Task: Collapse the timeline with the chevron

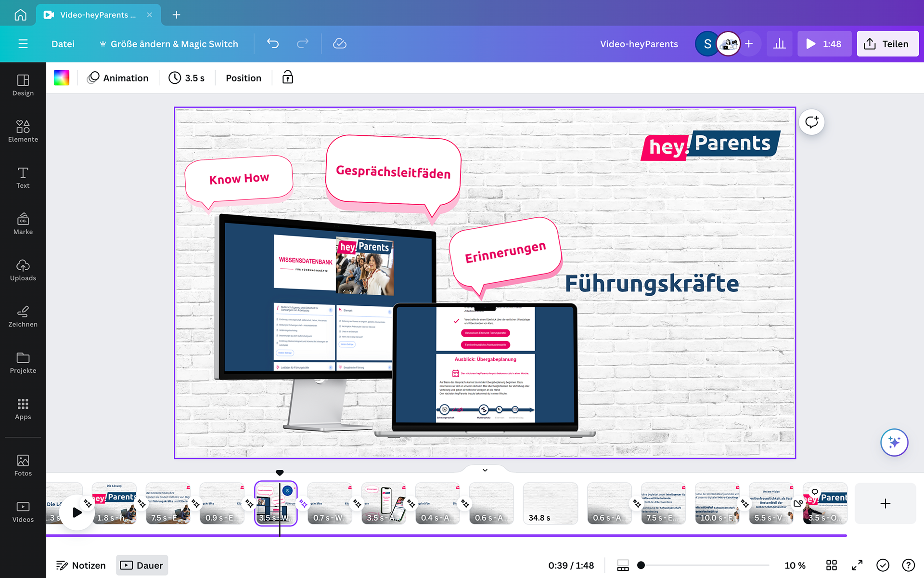Action: coord(485,470)
